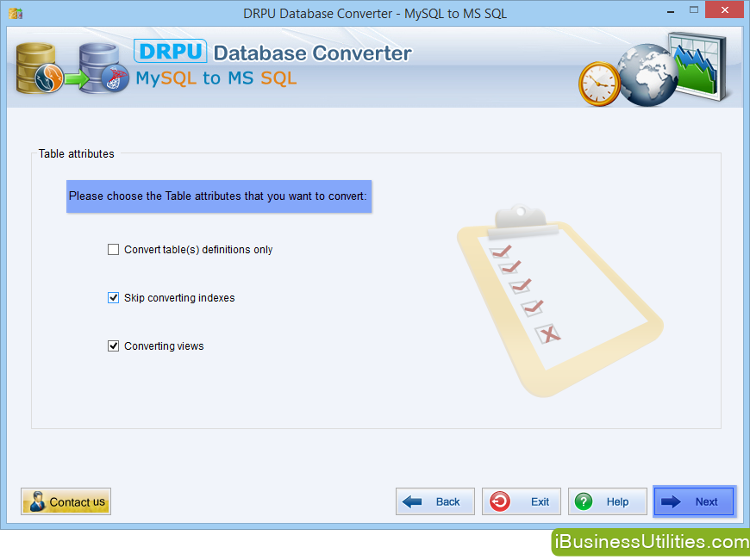Click the MS SQL gray database icon
This screenshot has width=750, height=560.
click(103, 68)
